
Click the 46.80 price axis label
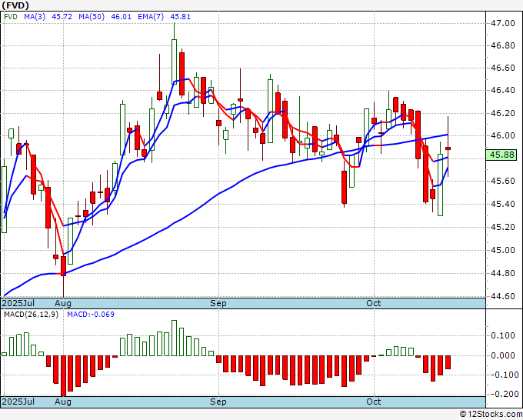pyautogui.click(x=503, y=45)
